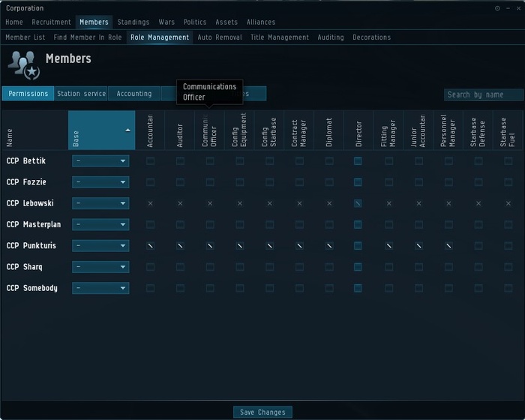The height and width of the screenshot is (420, 525).
Task: Select the Auto Removal subtab
Action: click(220, 37)
